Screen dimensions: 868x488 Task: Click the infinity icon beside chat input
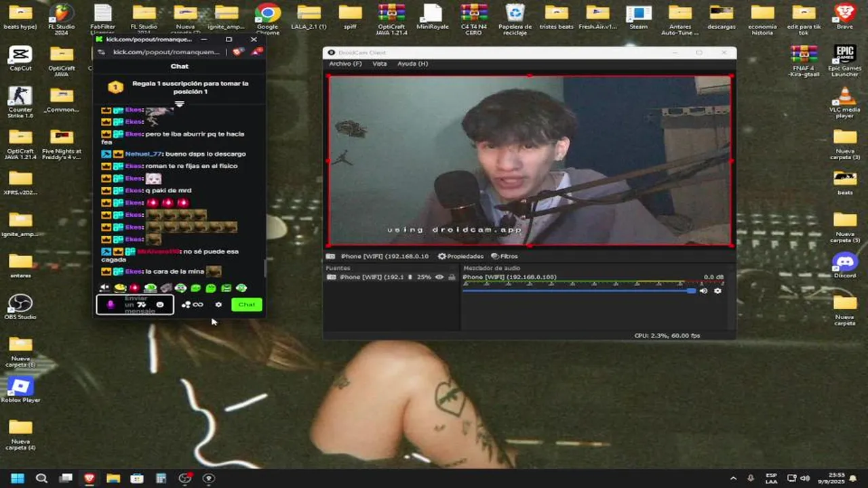[198, 305]
